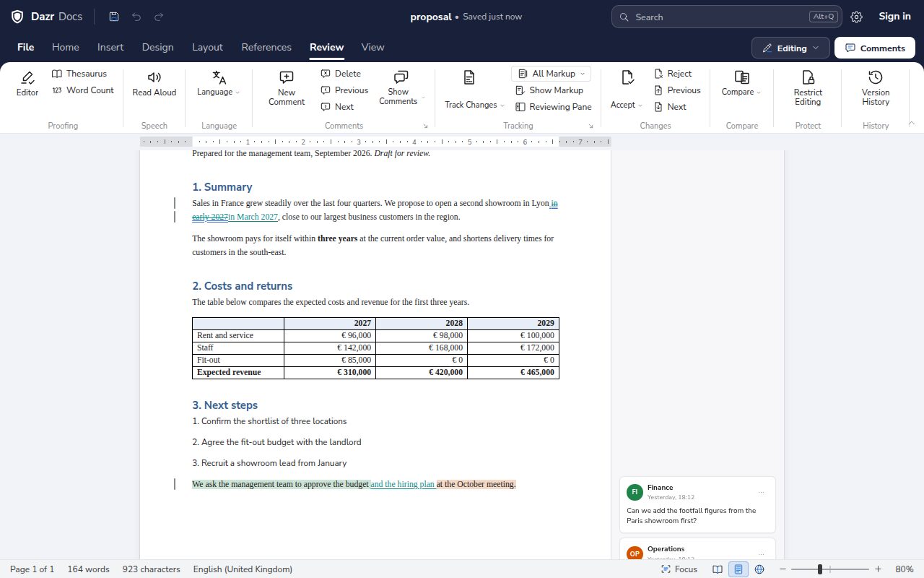Jump to Next change in Changes group
The width and height of the screenshot is (924, 578).
coord(670,107)
